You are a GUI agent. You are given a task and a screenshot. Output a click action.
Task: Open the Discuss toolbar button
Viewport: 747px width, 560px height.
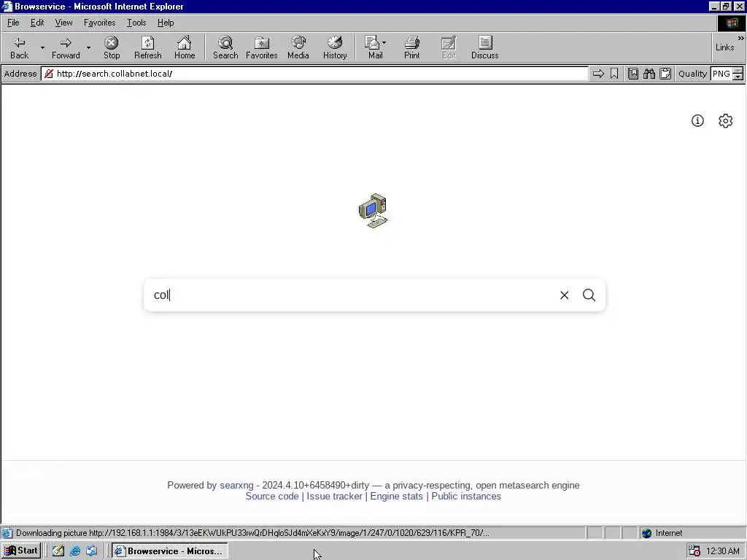484,47
